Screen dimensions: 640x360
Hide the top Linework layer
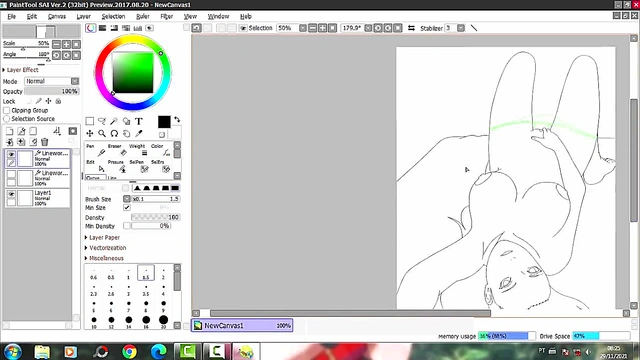(11, 154)
